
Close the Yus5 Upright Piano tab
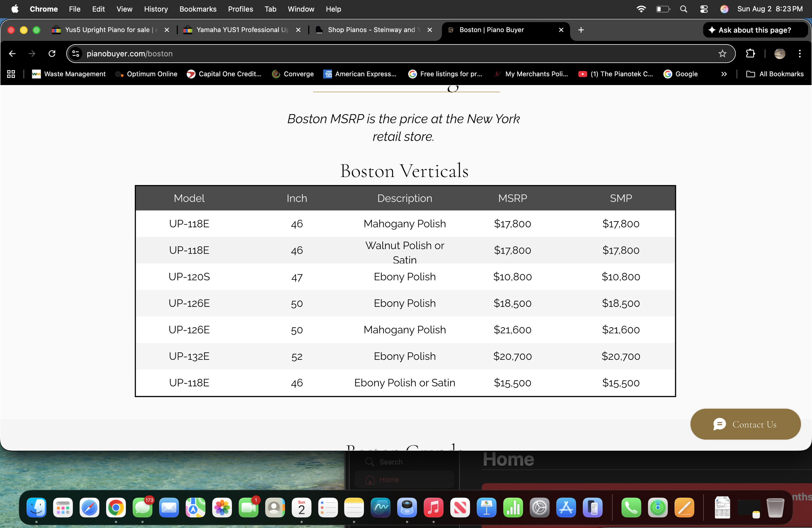point(167,30)
